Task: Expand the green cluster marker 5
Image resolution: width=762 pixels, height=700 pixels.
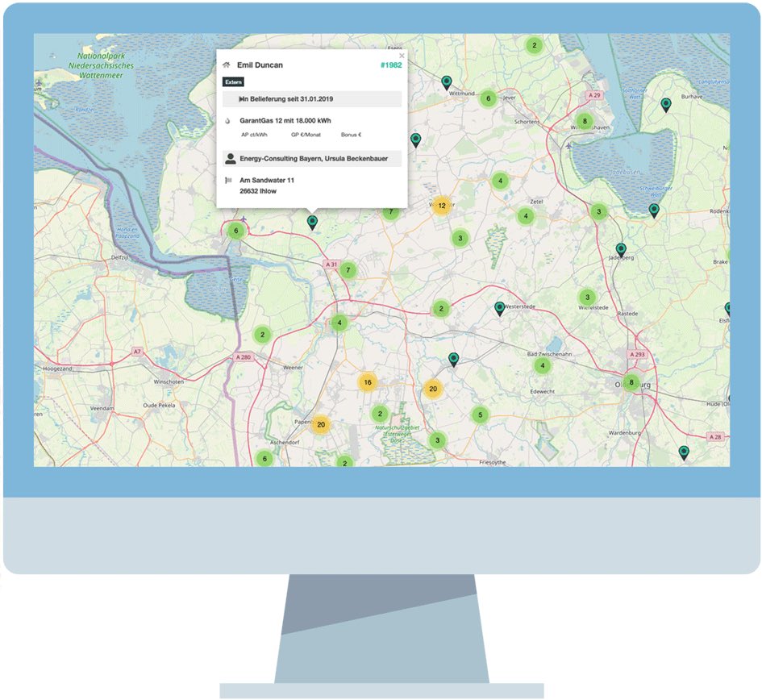Action: tap(480, 415)
